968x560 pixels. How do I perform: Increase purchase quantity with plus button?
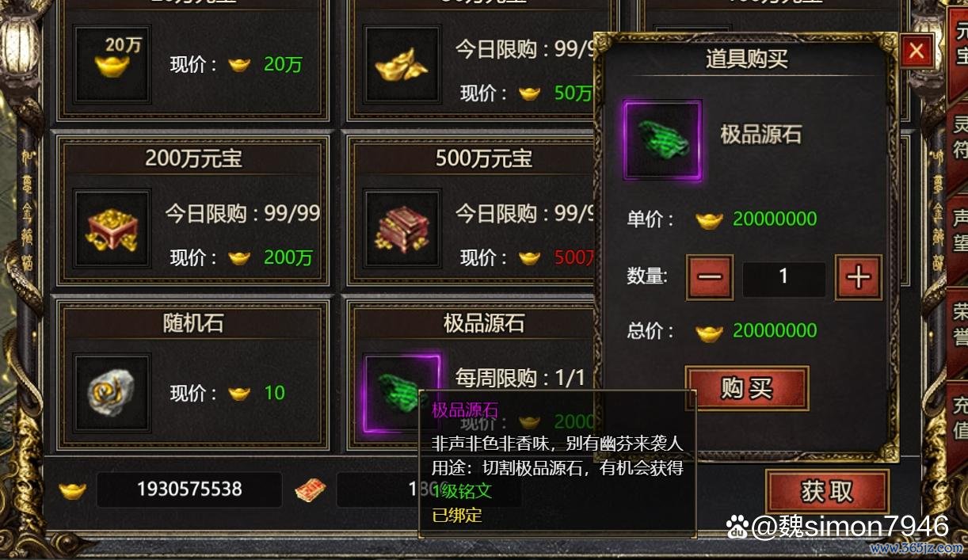pos(859,276)
